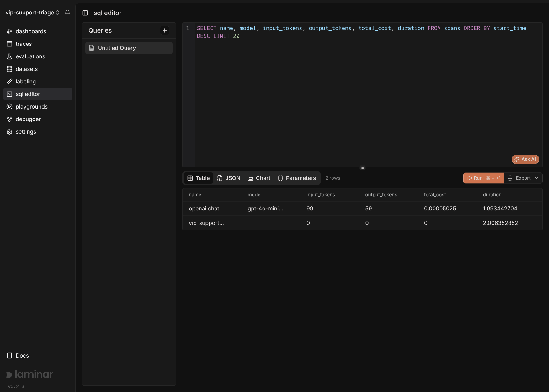Run the SQL query

click(483, 178)
